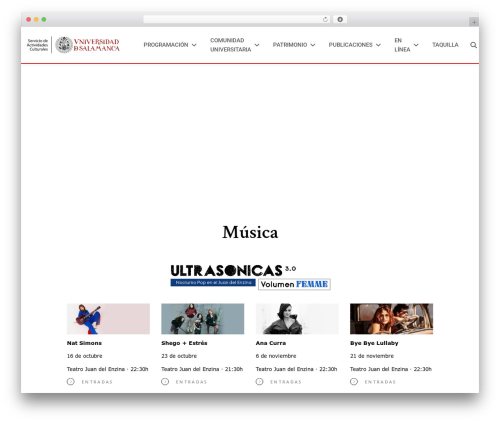This screenshot has width=500, height=423.
Task: Click venue line under 21 de noviembre
Action: (x=391, y=369)
